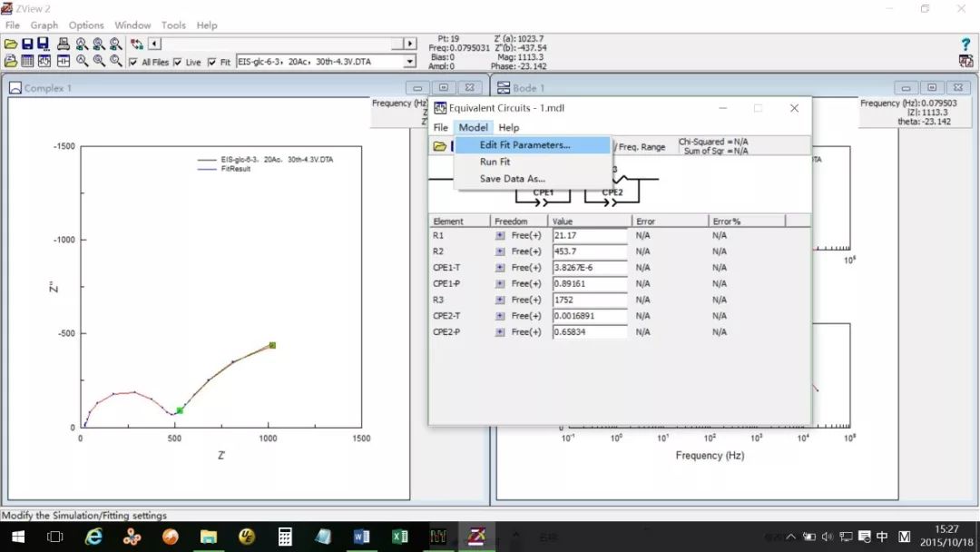
Task: Click the Error % column header
Action: (x=746, y=222)
